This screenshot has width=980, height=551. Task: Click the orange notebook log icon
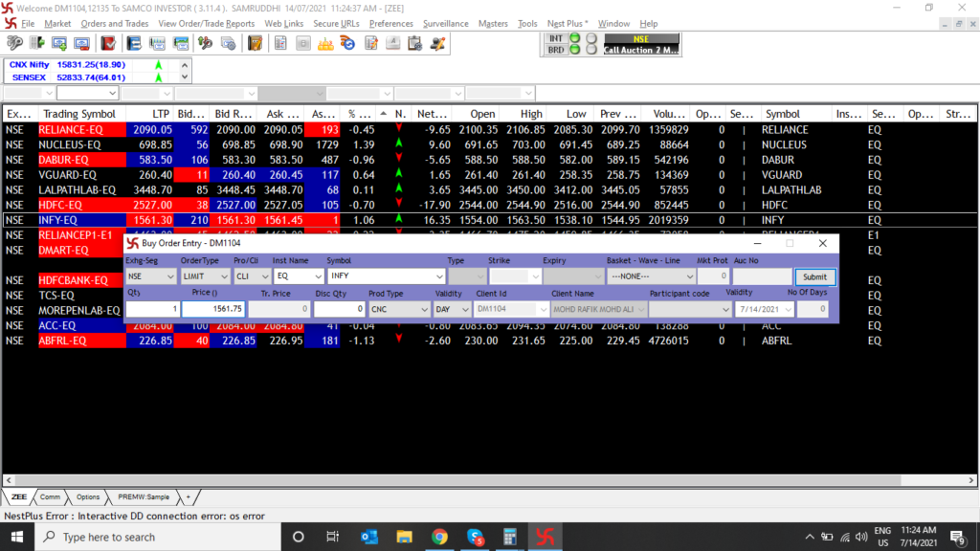(254, 43)
